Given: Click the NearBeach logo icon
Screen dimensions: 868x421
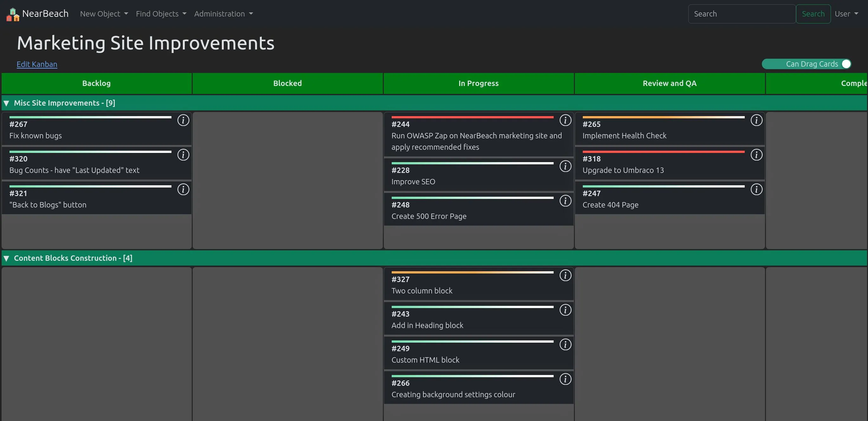Looking at the screenshot, I should pyautogui.click(x=13, y=14).
